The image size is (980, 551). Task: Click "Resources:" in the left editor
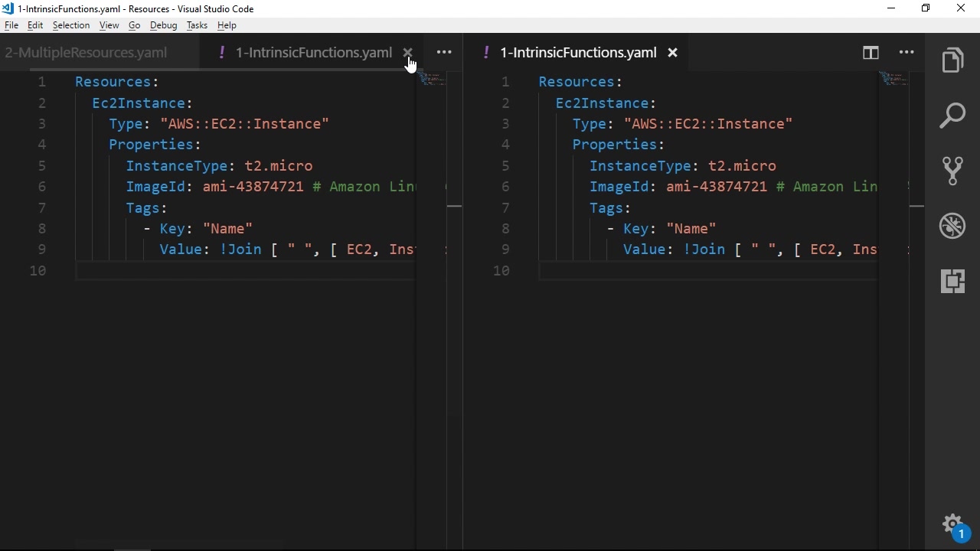[x=116, y=82]
